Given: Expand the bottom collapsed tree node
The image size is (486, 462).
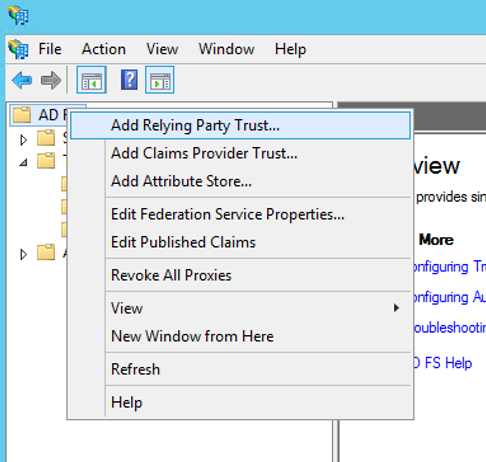Looking at the screenshot, I should pos(23,254).
